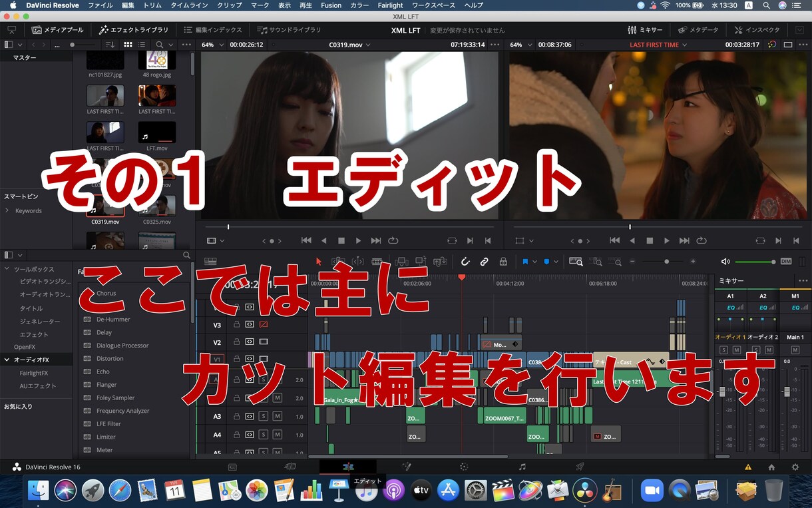The height and width of the screenshot is (508, 812).
Task: Expand the Keywords smart bin
Action: 7,210
